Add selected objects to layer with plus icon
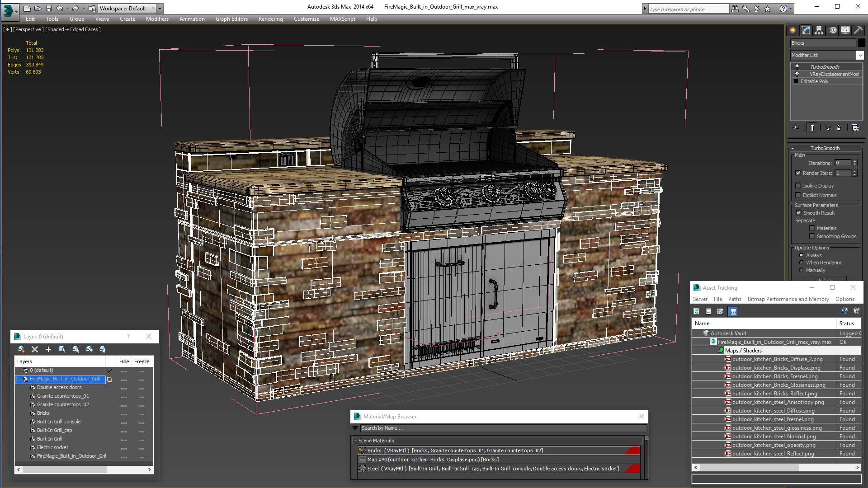Viewport: 868px width, 488px height. 48,349
